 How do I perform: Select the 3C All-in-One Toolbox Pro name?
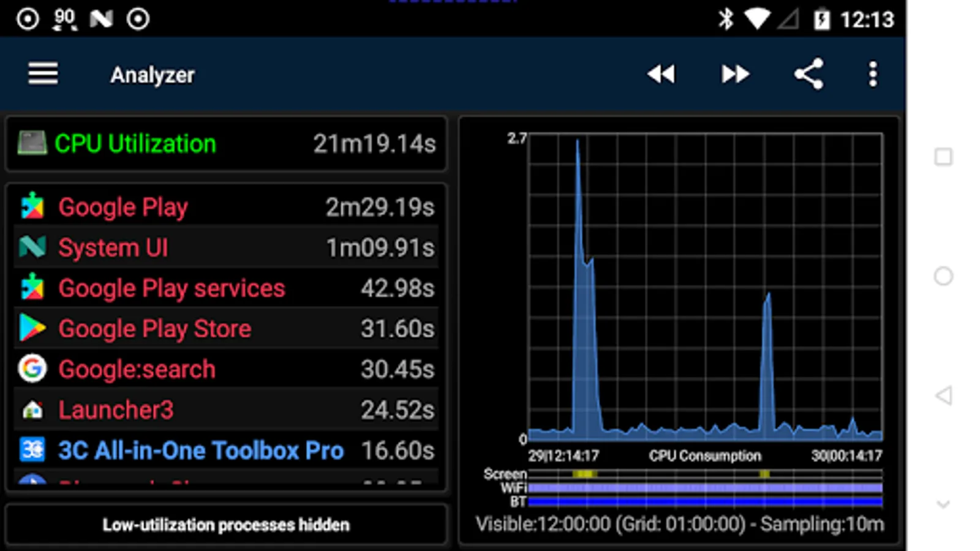pos(201,451)
